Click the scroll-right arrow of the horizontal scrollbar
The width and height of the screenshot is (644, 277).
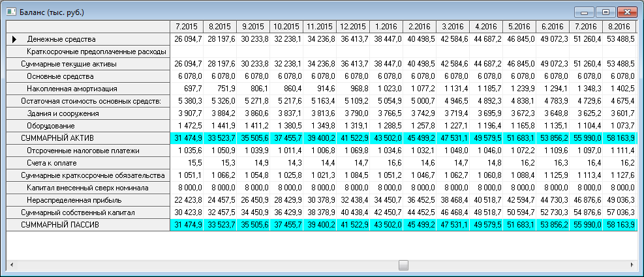click(x=632, y=265)
